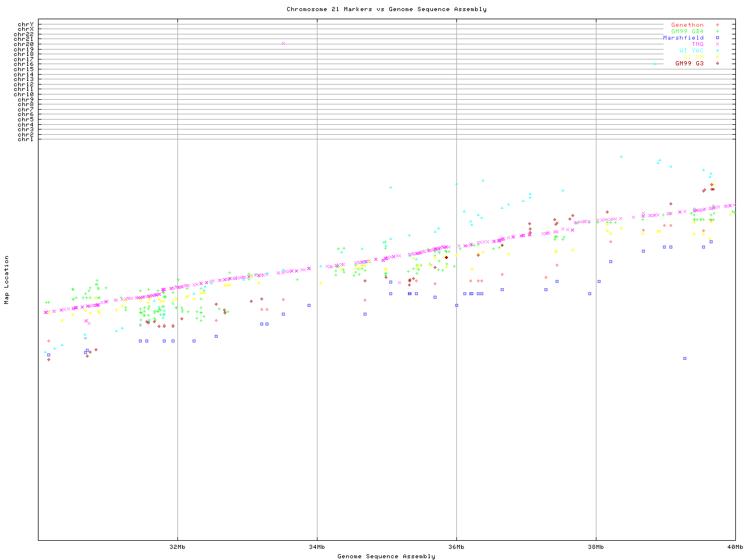Viewport: 747px width, 560px height.
Task: Select the Marshfield legend label
Action: (x=683, y=38)
